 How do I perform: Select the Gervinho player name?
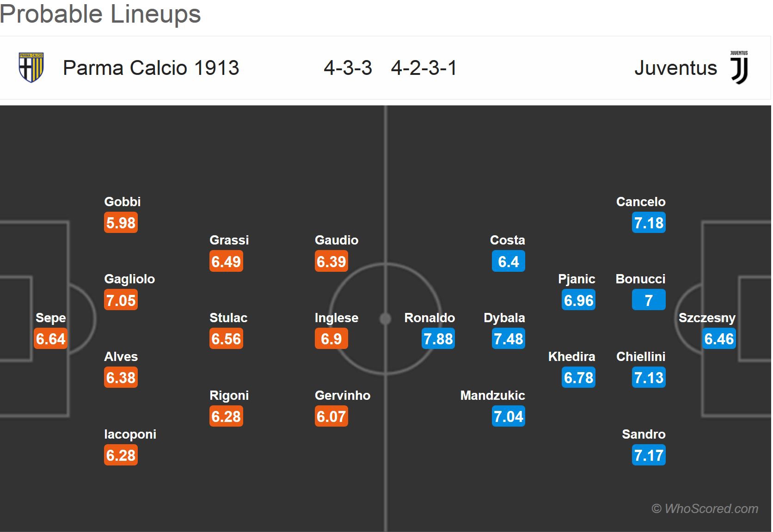[x=342, y=396]
